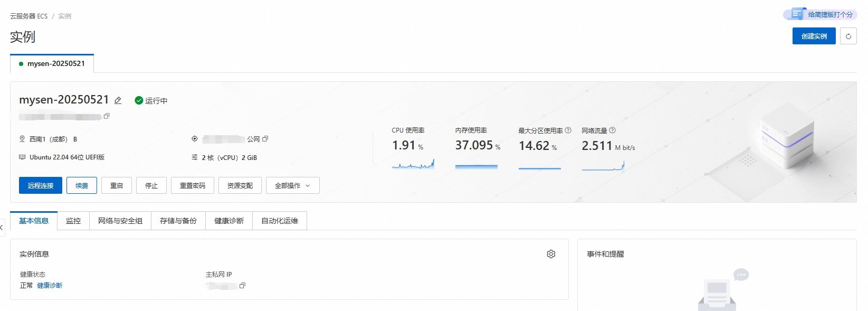Copy the instance ID using copy icon
The image size is (868, 311).
pos(107,116)
